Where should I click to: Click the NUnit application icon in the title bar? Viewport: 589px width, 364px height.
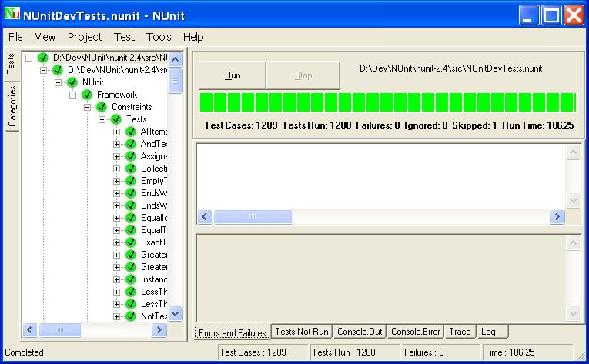point(12,14)
